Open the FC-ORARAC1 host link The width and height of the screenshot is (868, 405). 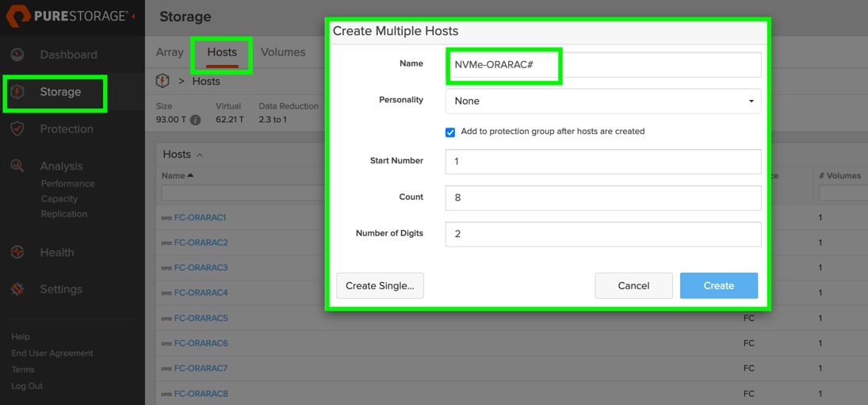pos(200,217)
